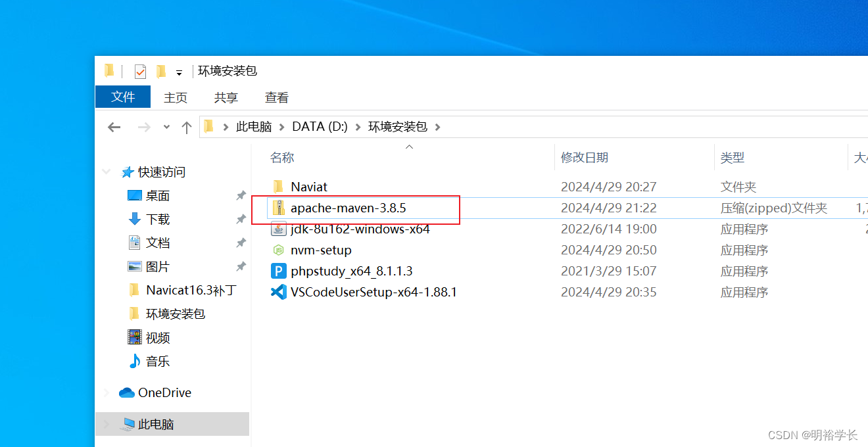
Task: Open 下载 in the navigation pane
Action: point(158,220)
